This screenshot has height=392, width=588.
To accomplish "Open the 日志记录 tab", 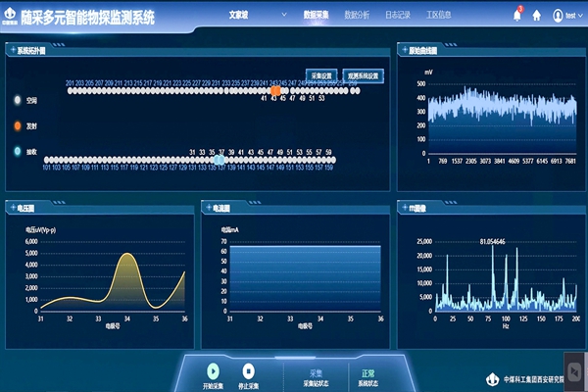I will [399, 16].
